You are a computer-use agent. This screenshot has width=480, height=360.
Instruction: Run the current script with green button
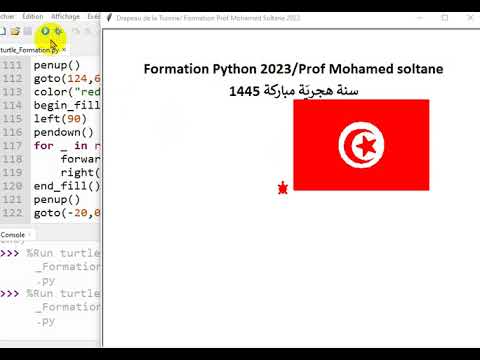(45, 31)
